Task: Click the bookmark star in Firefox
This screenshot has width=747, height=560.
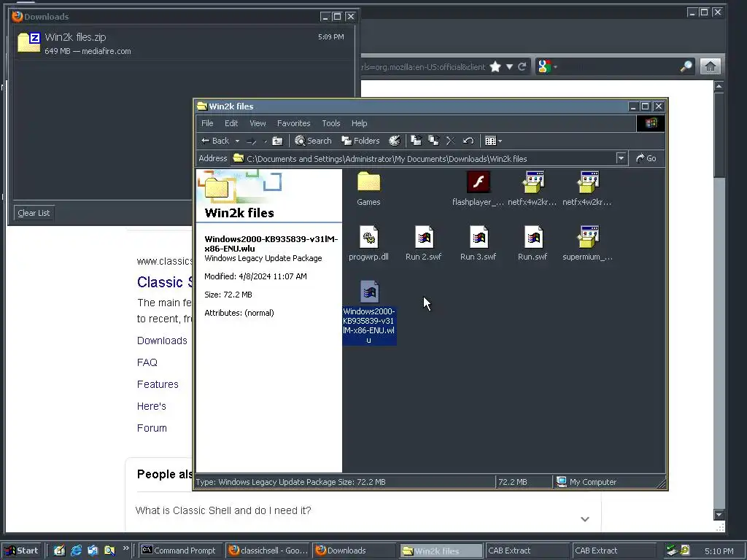Action: click(495, 66)
